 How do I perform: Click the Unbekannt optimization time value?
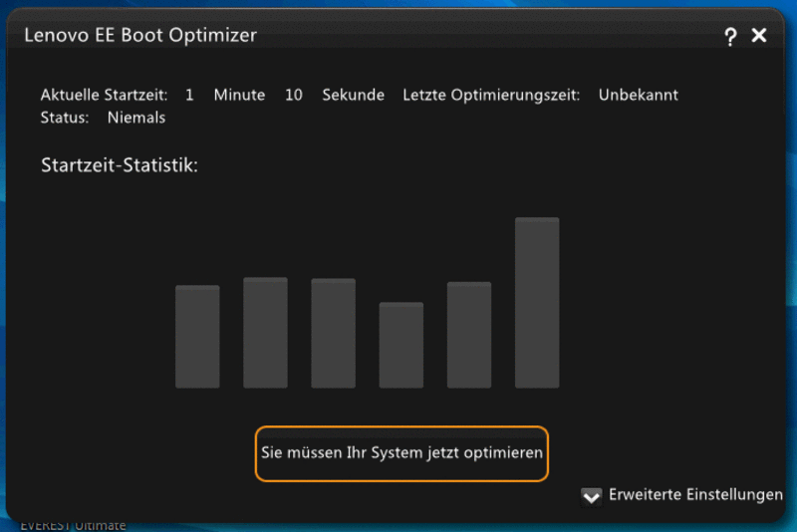pos(638,95)
